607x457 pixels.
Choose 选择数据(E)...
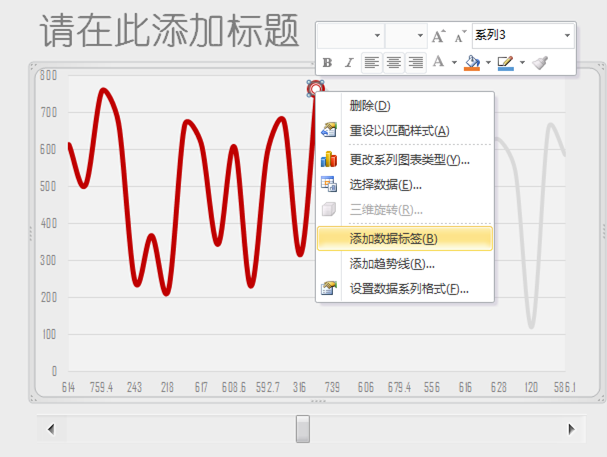coord(405,185)
